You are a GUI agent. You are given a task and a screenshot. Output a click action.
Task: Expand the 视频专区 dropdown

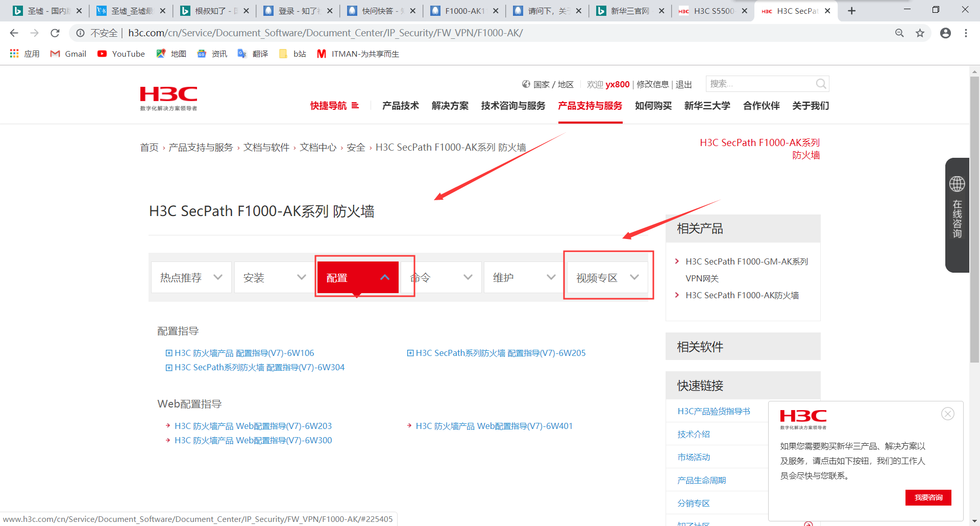[x=607, y=277]
